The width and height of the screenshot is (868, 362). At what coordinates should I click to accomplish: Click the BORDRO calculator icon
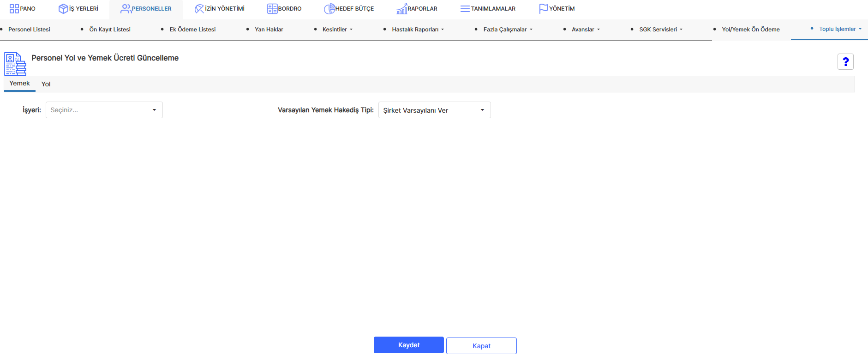point(272,9)
